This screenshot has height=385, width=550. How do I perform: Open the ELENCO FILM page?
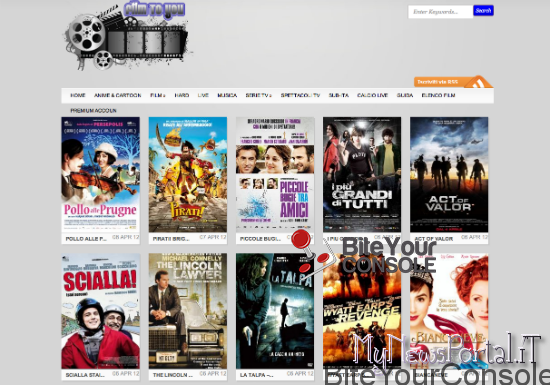click(438, 95)
